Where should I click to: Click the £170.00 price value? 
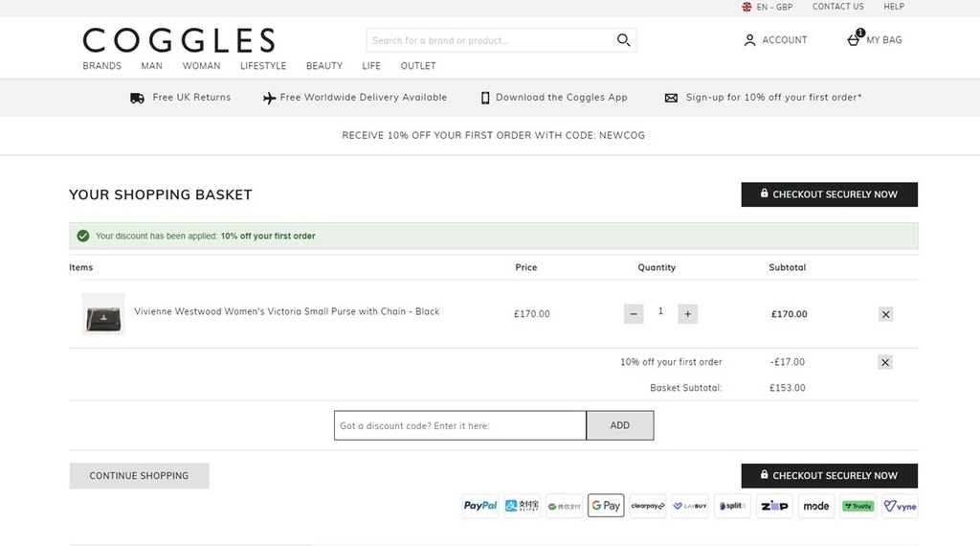click(x=532, y=314)
